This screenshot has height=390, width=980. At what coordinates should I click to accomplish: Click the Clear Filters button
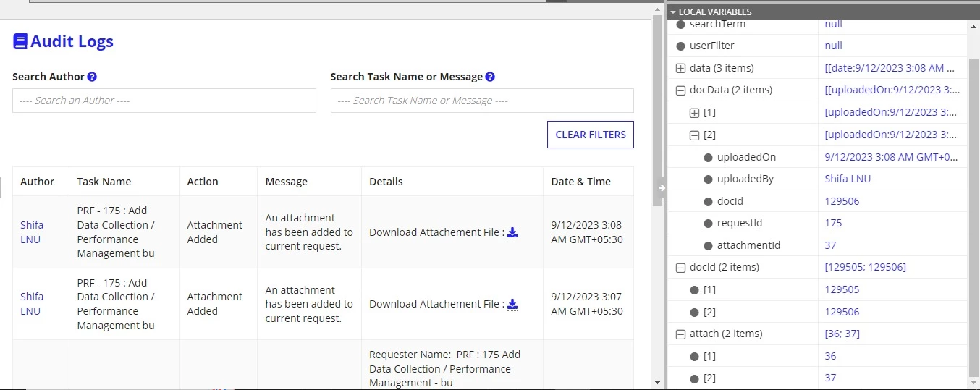[591, 135]
